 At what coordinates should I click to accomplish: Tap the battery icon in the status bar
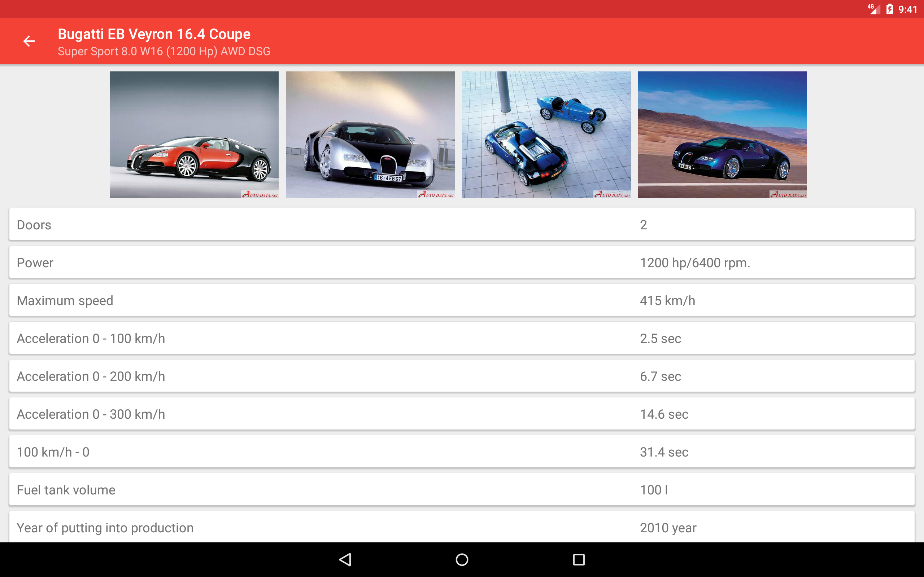pos(889,9)
